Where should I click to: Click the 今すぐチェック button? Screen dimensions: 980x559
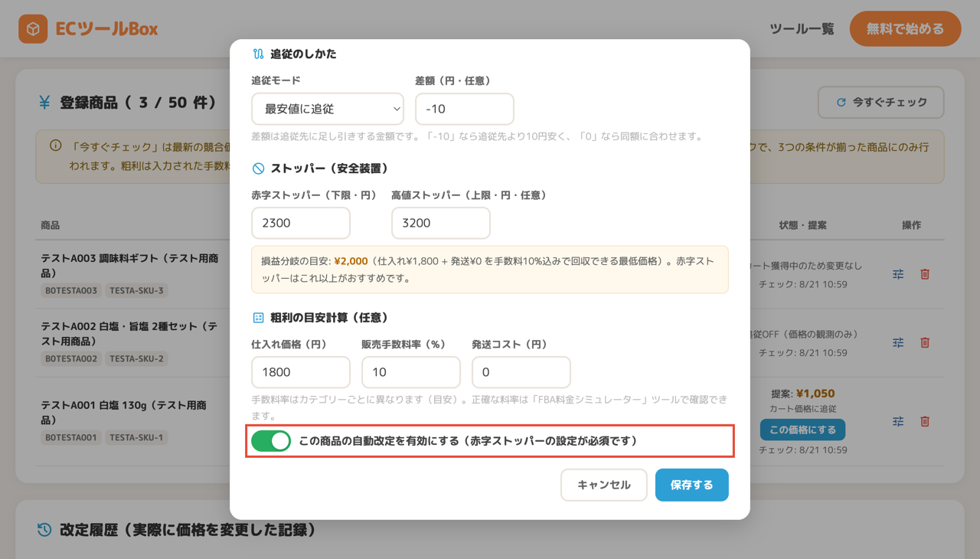(x=881, y=102)
